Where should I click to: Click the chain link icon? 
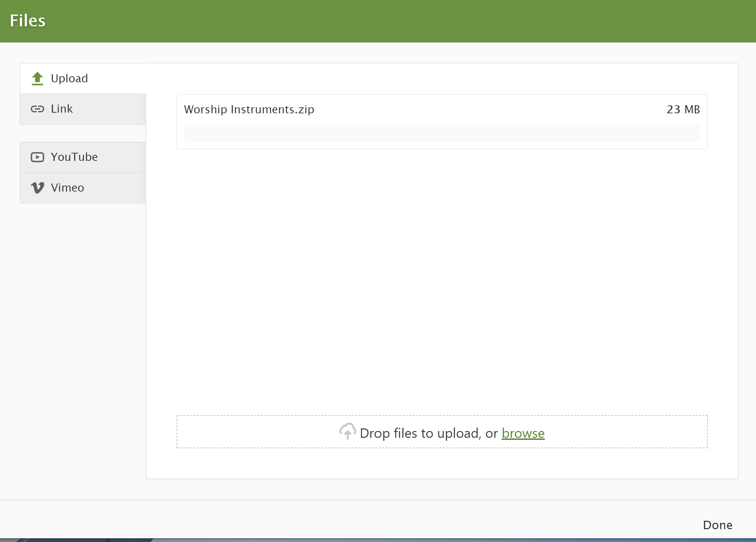pos(37,109)
